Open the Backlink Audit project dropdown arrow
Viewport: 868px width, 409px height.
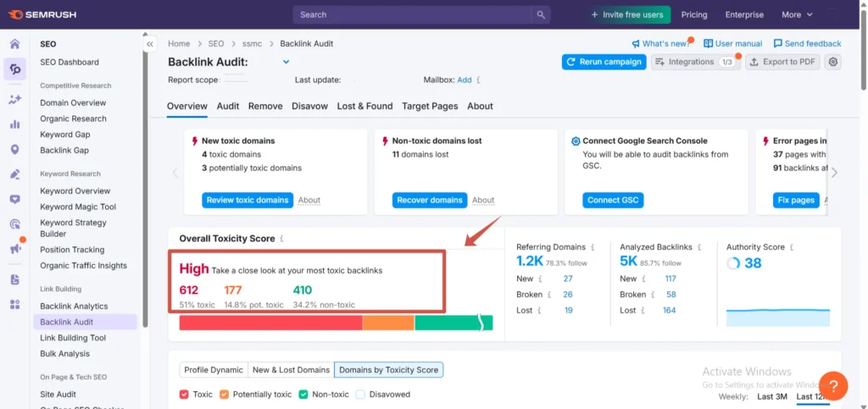287,62
